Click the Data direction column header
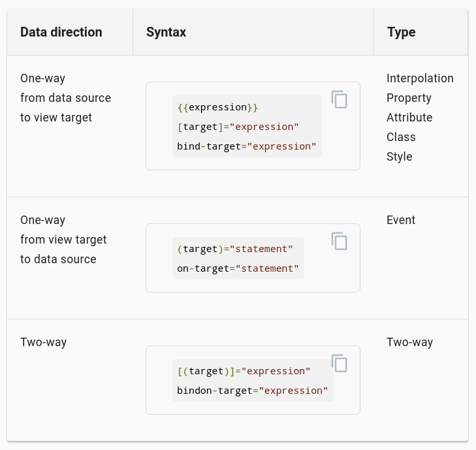 [61, 32]
